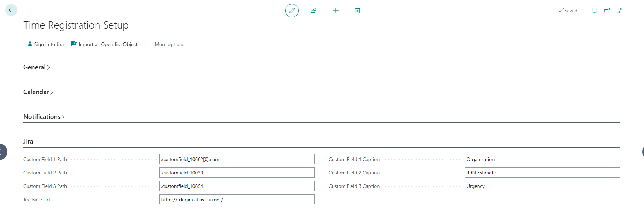The width and height of the screenshot is (644, 219).
Task: Click the Custom Field 3 Caption field
Action: (542, 186)
